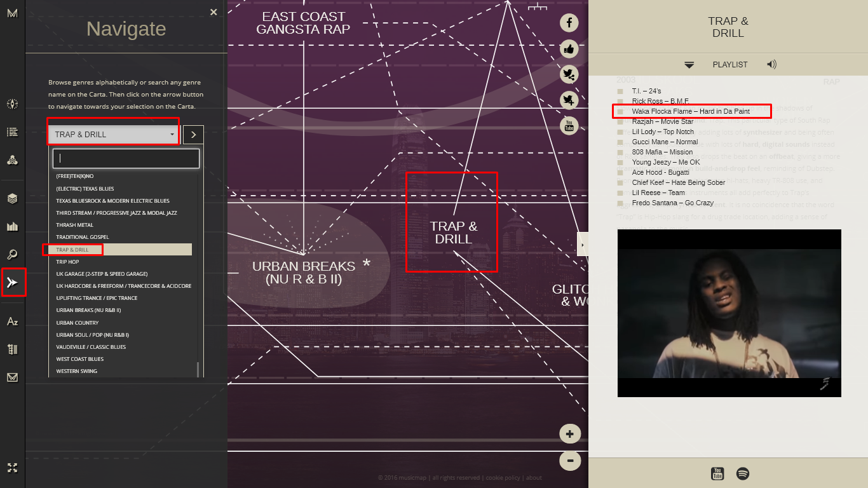
Task: Zoom in with the plus button
Action: click(x=570, y=434)
